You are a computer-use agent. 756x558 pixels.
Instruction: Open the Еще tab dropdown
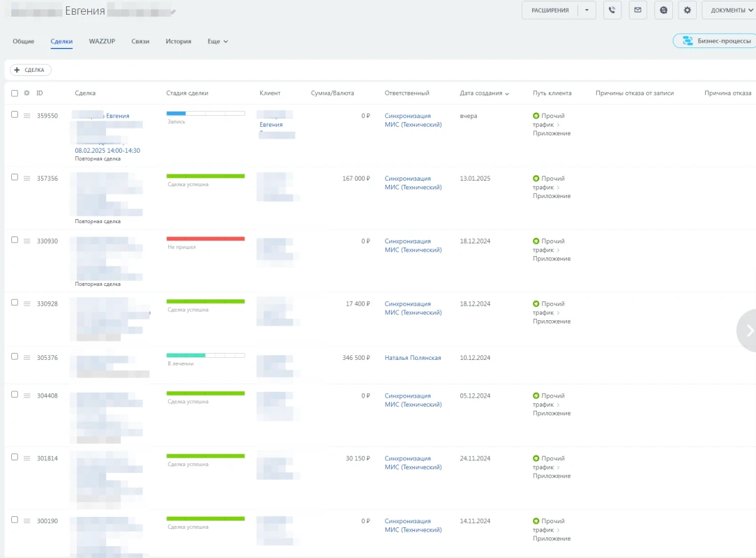tap(218, 41)
